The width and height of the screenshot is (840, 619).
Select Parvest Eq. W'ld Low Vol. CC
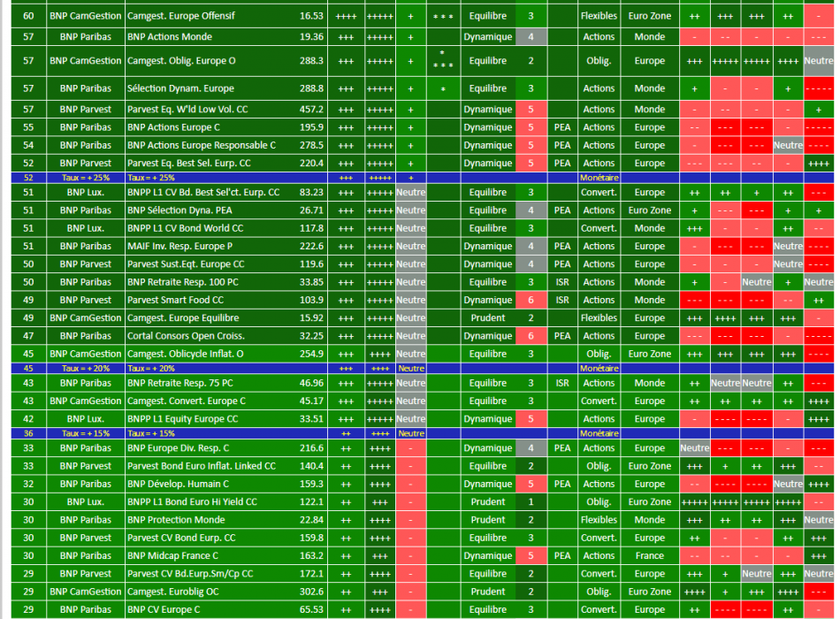pyautogui.click(x=187, y=110)
